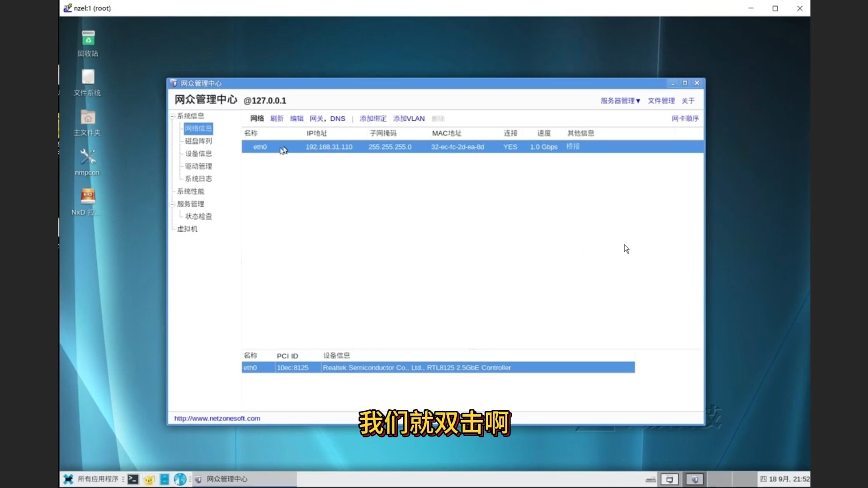
Task: Open the 文件管理 menu item
Action: [x=661, y=101]
